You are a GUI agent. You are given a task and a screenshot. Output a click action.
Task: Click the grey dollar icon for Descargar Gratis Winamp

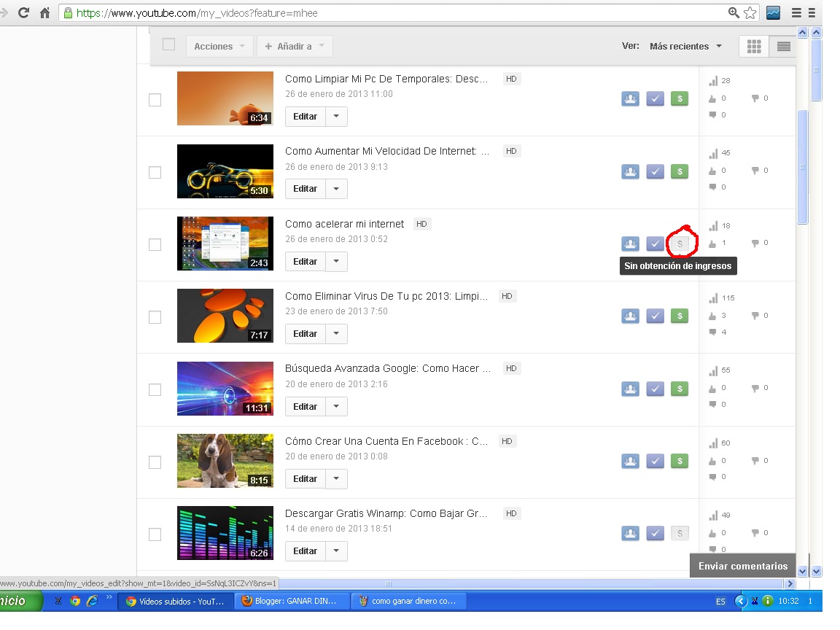point(680,533)
